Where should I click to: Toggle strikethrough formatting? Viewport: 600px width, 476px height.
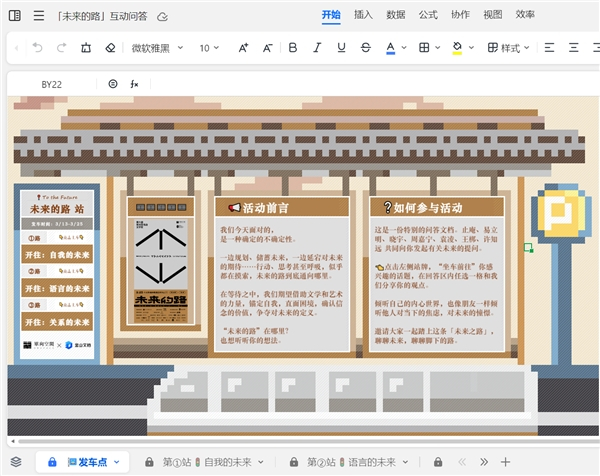click(x=365, y=47)
